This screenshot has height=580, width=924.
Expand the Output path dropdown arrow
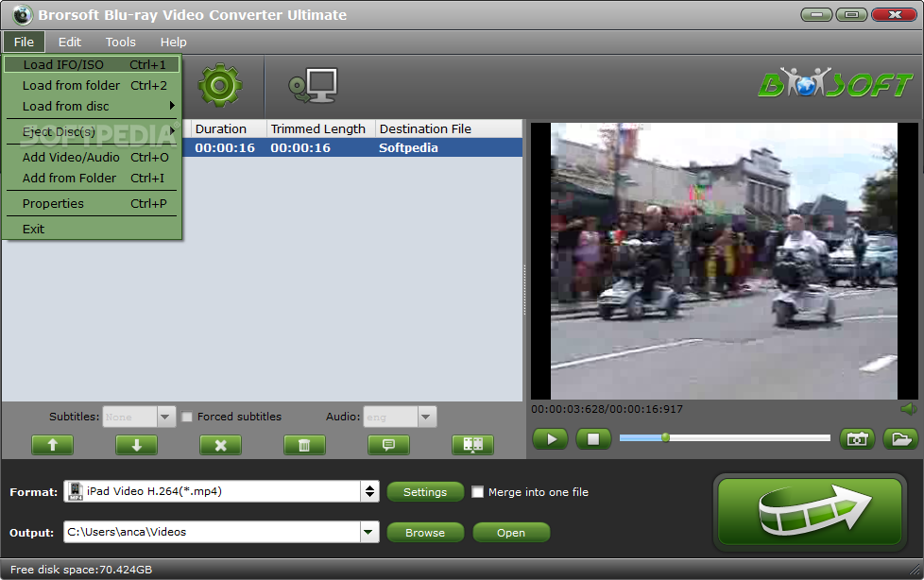(368, 532)
